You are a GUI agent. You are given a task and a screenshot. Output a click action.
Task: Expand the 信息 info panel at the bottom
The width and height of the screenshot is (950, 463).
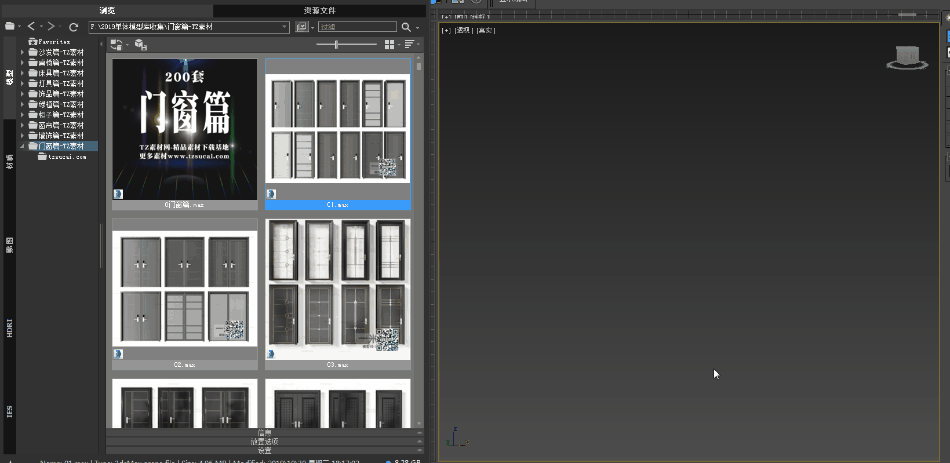(264, 433)
